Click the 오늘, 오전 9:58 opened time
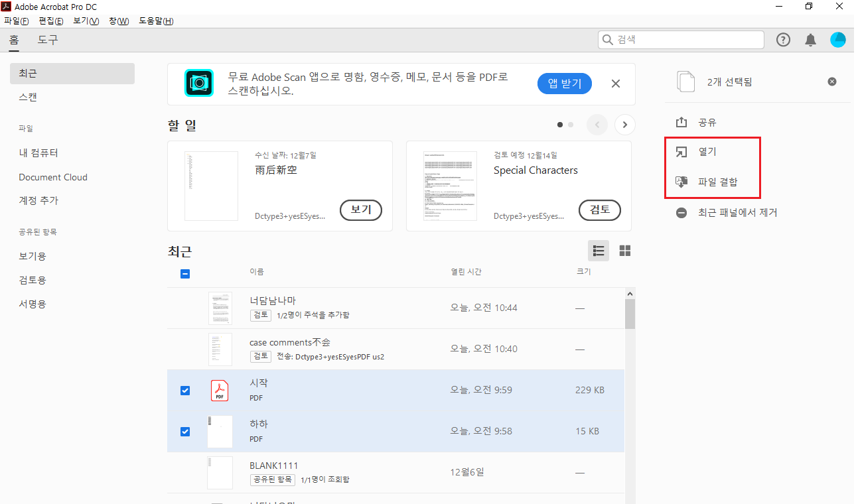This screenshot has width=856, height=504. [x=481, y=432]
